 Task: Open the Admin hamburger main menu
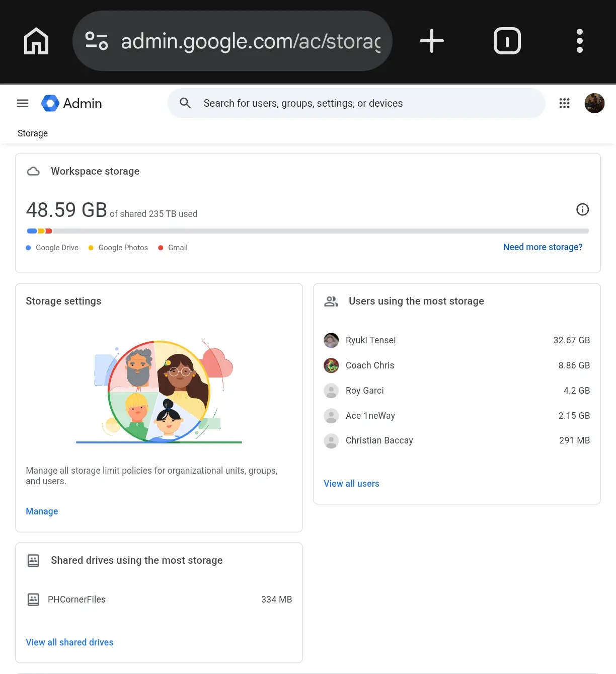tap(23, 103)
